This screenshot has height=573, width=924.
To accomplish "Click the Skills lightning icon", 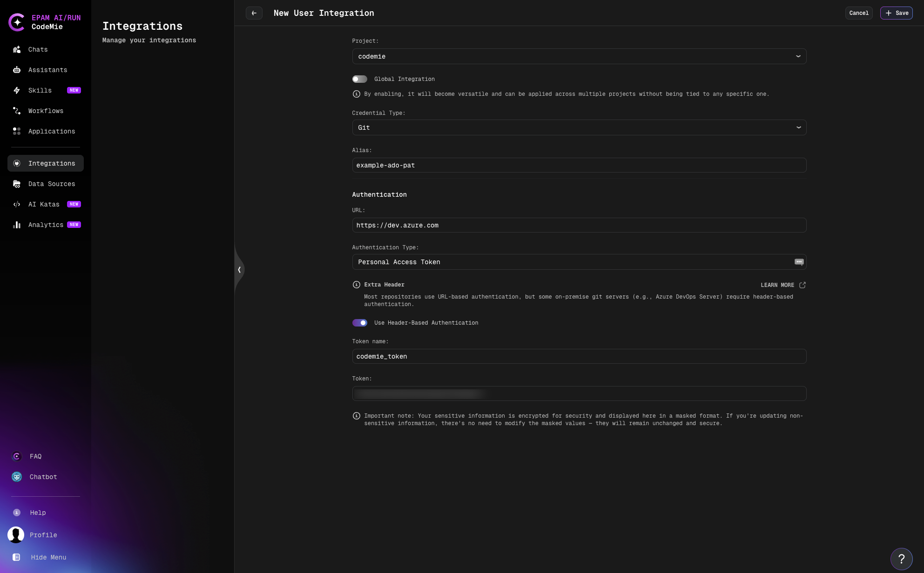I will [17, 90].
